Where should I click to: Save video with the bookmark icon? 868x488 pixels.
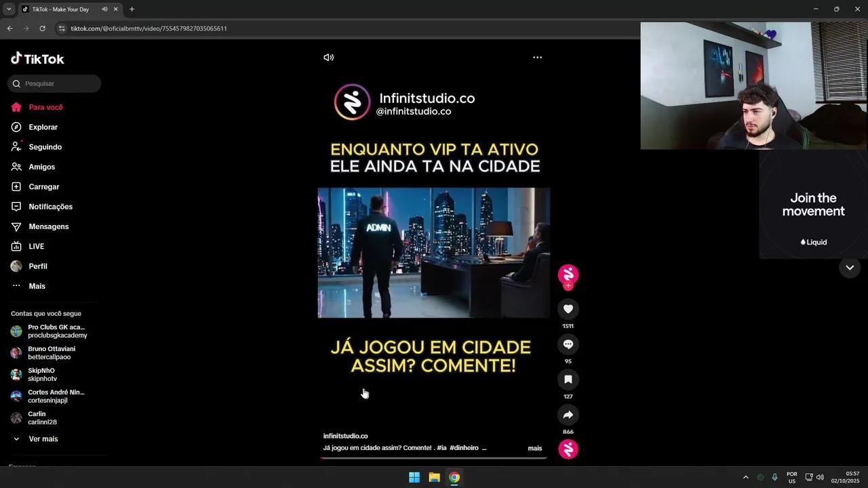(x=568, y=380)
